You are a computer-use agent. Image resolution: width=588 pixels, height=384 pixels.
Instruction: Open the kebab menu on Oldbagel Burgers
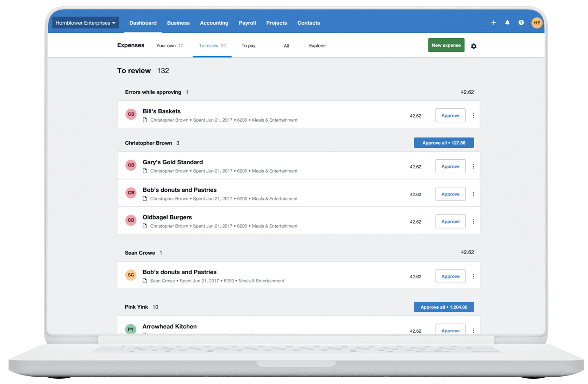(x=474, y=221)
